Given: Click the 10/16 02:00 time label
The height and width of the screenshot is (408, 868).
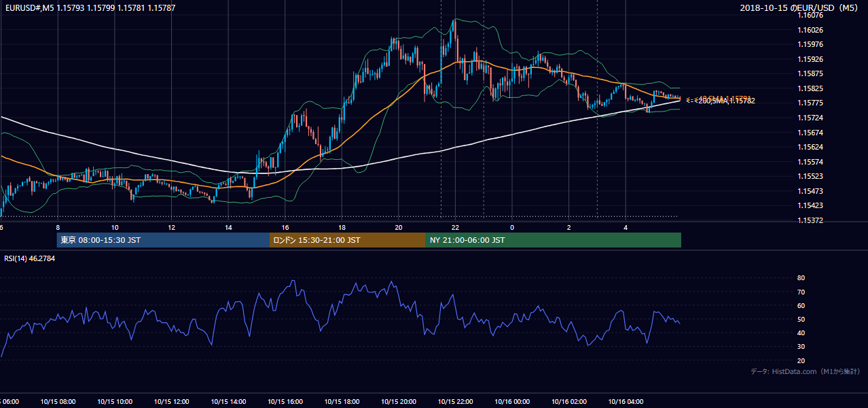Looking at the screenshot, I should pos(569,402).
